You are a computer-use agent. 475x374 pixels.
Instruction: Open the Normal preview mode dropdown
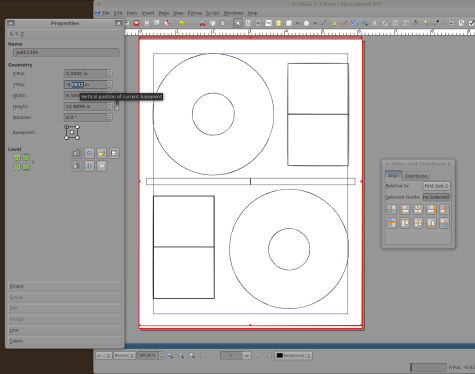pos(124,355)
